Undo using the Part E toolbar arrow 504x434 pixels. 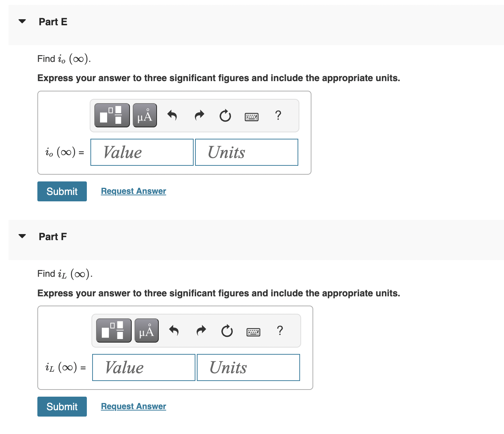[172, 115]
